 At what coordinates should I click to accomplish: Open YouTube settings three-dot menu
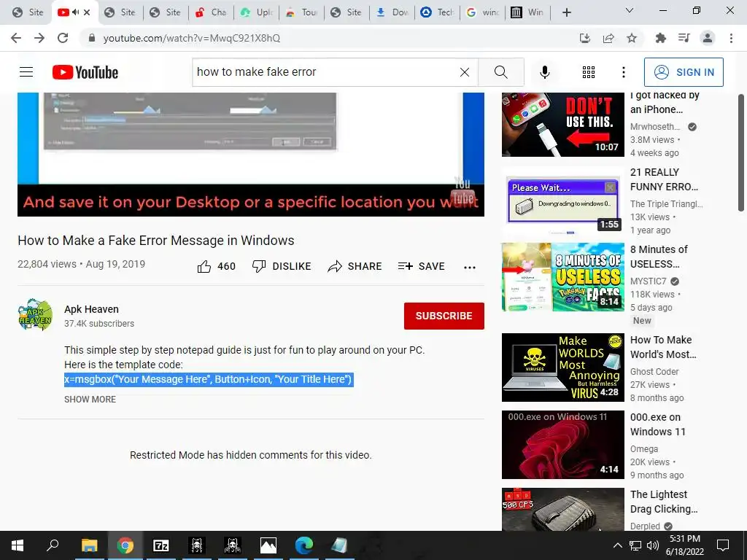point(623,72)
